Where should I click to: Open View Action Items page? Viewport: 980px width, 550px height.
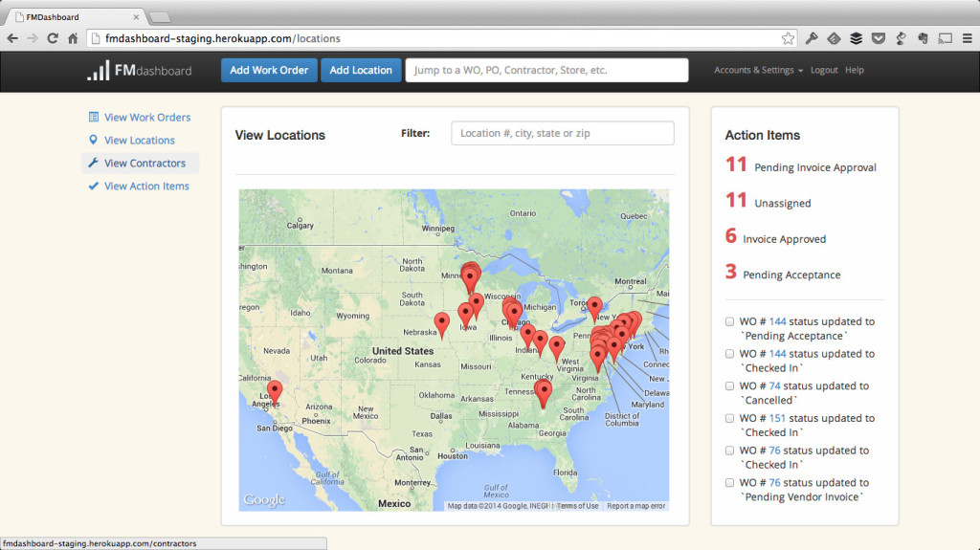click(x=146, y=187)
